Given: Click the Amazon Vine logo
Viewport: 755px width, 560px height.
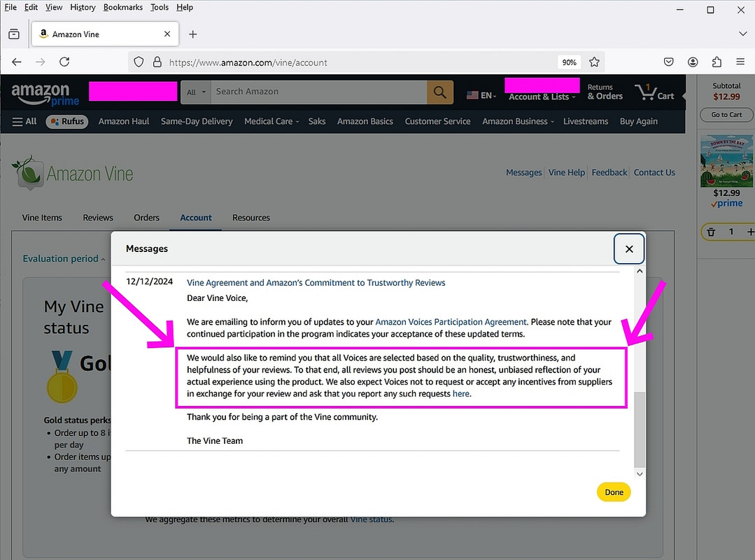Looking at the screenshot, I should pyautogui.click(x=73, y=172).
